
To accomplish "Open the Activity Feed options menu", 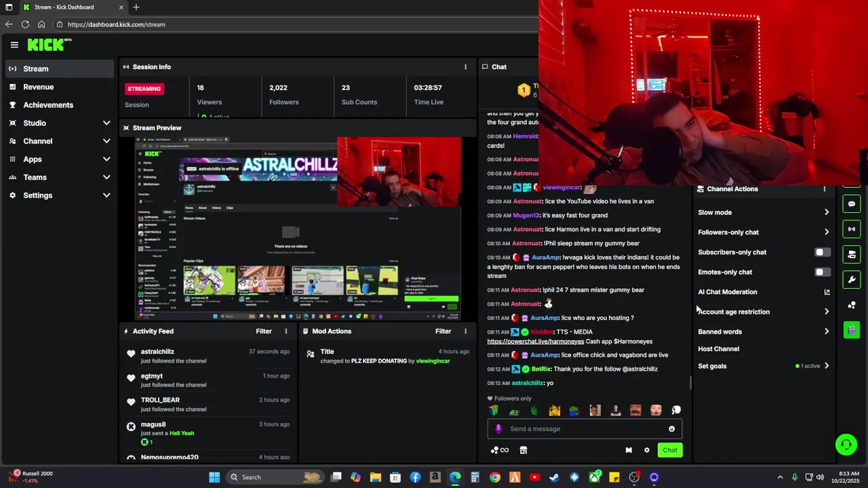I will pyautogui.click(x=286, y=331).
